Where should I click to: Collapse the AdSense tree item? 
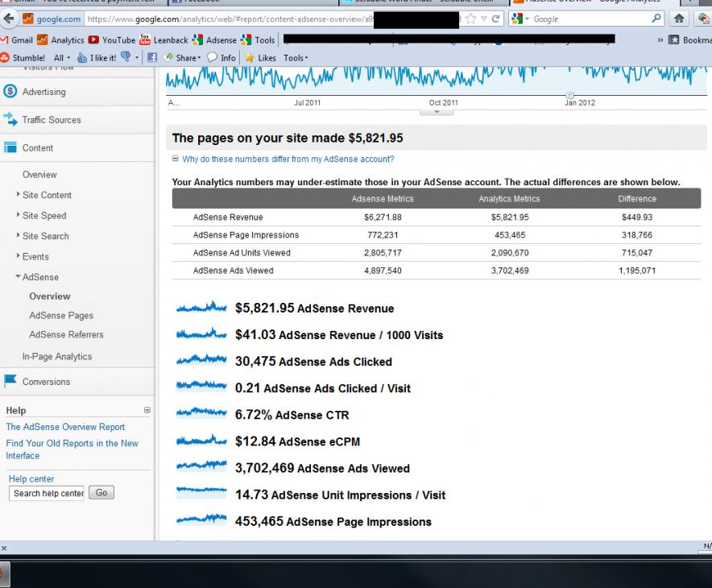pyautogui.click(x=19, y=276)
